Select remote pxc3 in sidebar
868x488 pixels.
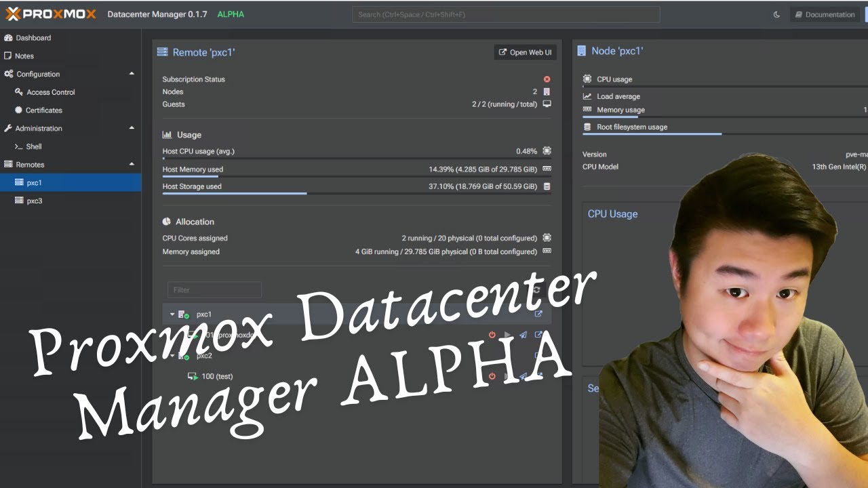(71, 201)
